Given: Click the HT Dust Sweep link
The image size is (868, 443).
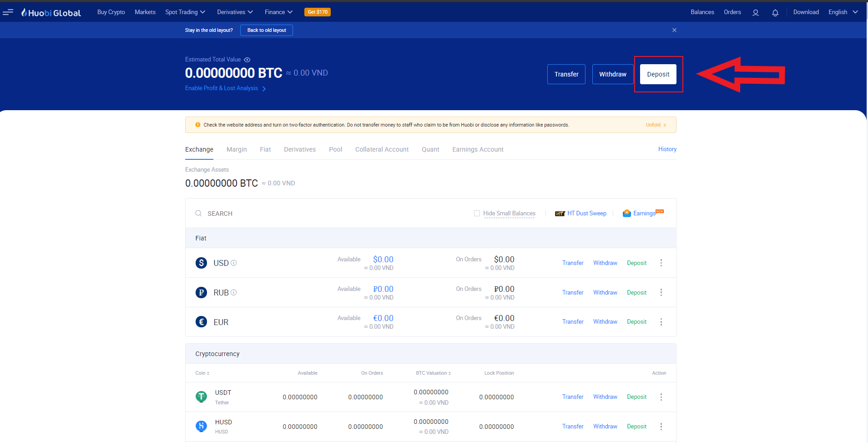Looking at the screenshot, I should [x=586, y=213].
